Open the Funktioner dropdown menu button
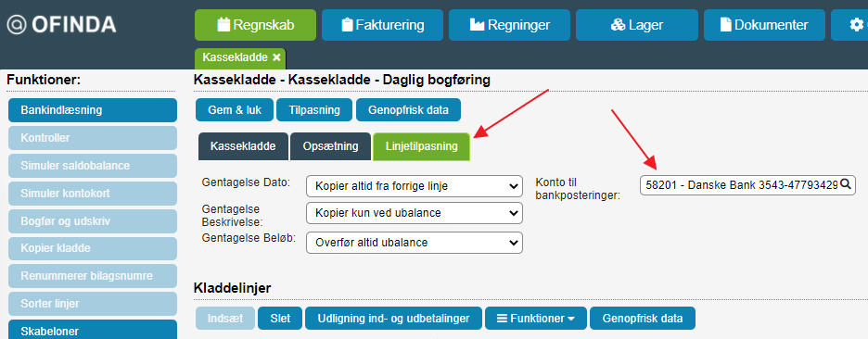This screenshot has width=868, height=339. point(535,319)
